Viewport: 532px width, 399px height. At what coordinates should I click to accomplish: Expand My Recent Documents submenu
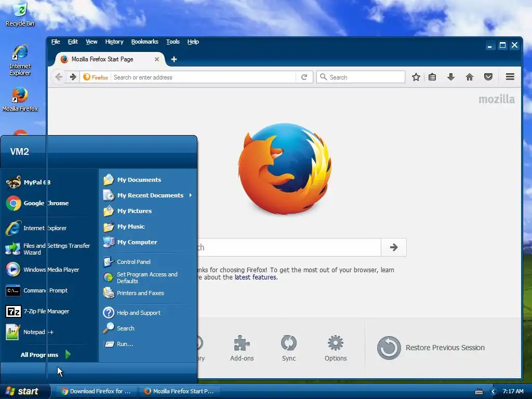click(148, 195)
